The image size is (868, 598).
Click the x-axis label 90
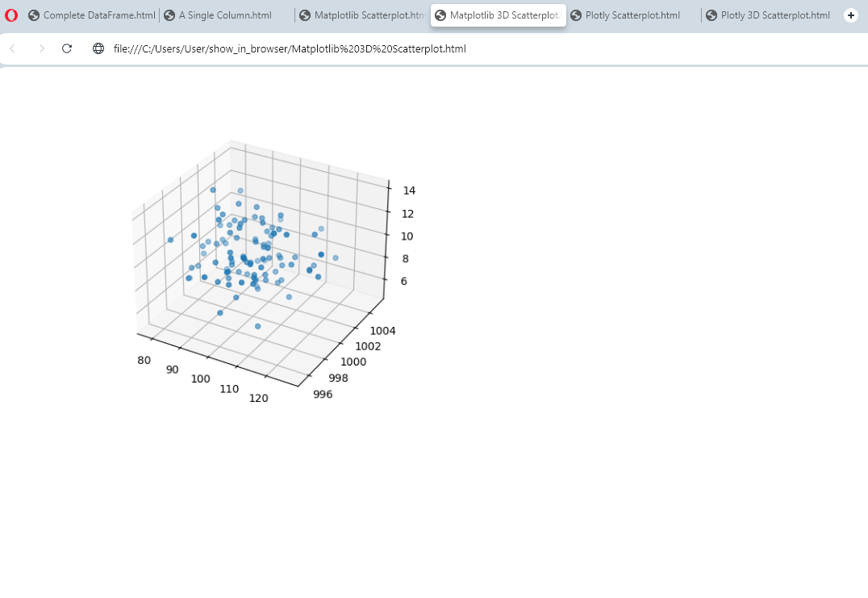coord(172,370)
